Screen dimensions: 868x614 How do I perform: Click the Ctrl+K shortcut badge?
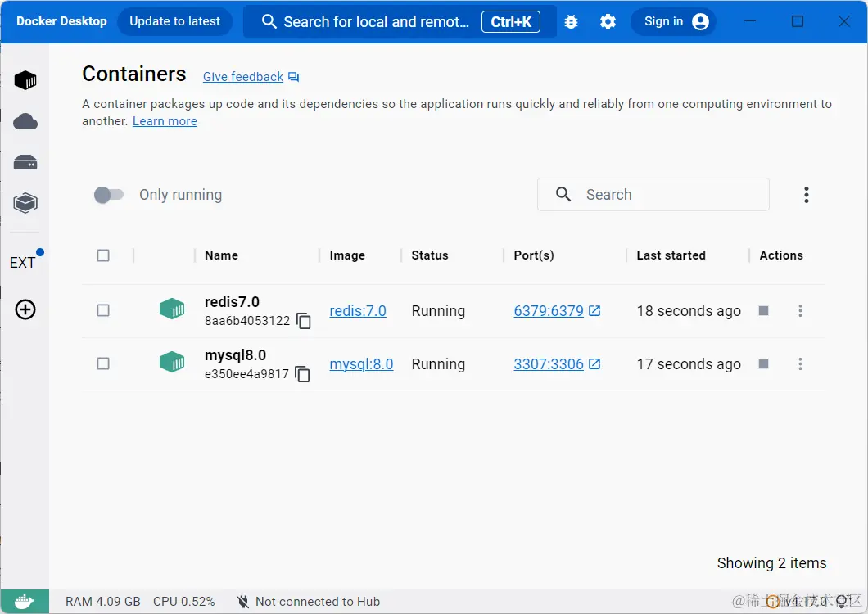click(x=511, y=21)
